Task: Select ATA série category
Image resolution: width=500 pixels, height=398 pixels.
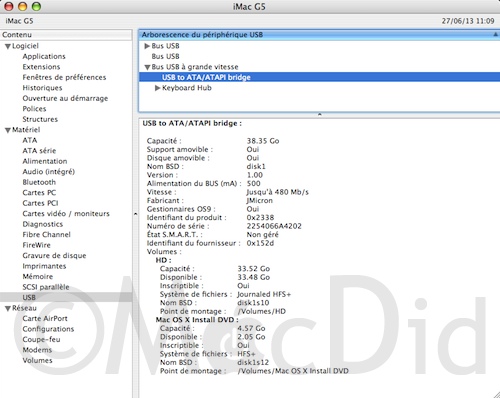Action: 39,151
